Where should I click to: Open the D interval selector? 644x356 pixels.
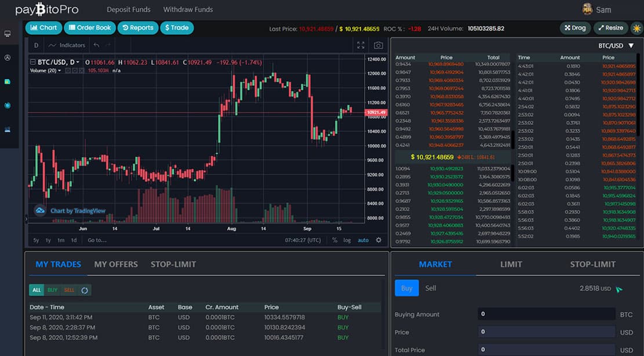pos(36,45)
